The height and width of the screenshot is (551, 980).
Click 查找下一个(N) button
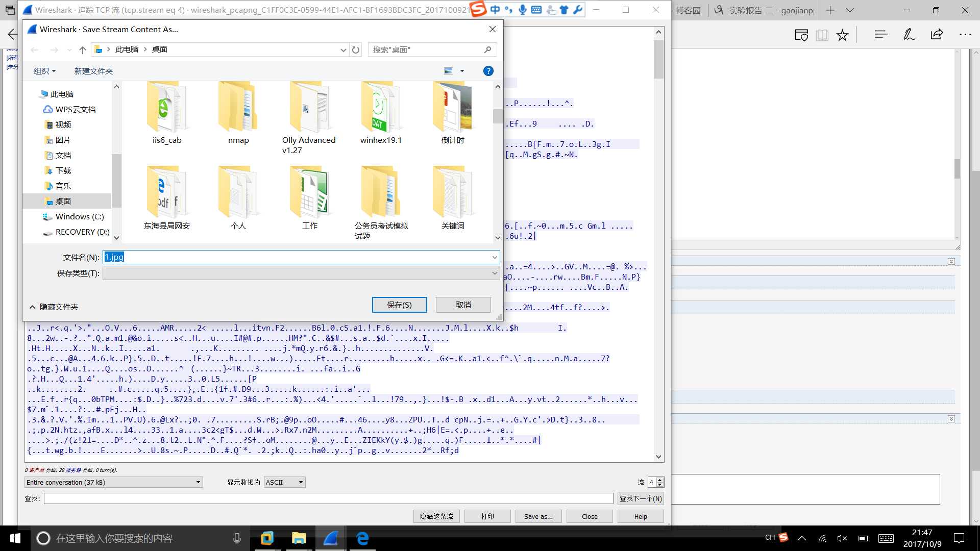tap(641, 498)
